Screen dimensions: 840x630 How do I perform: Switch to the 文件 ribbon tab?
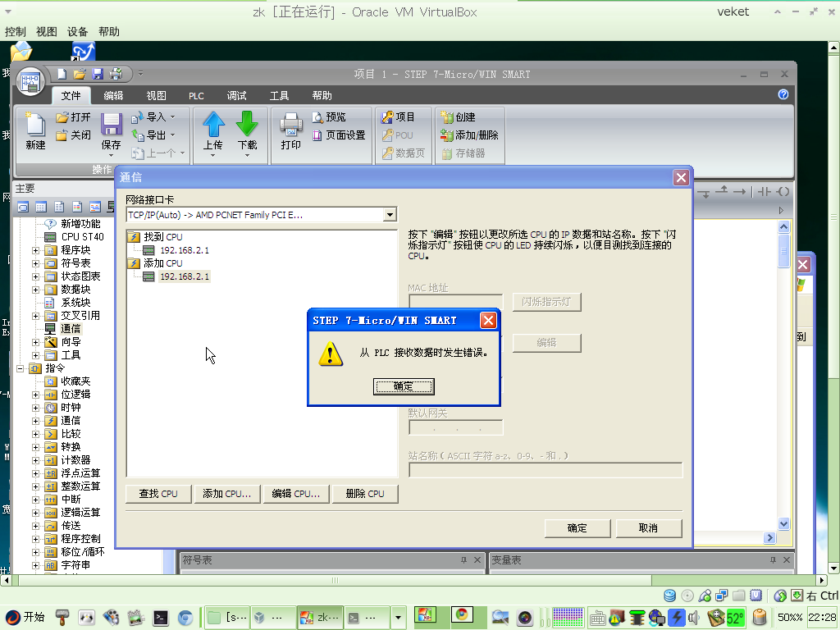point(71,95)
